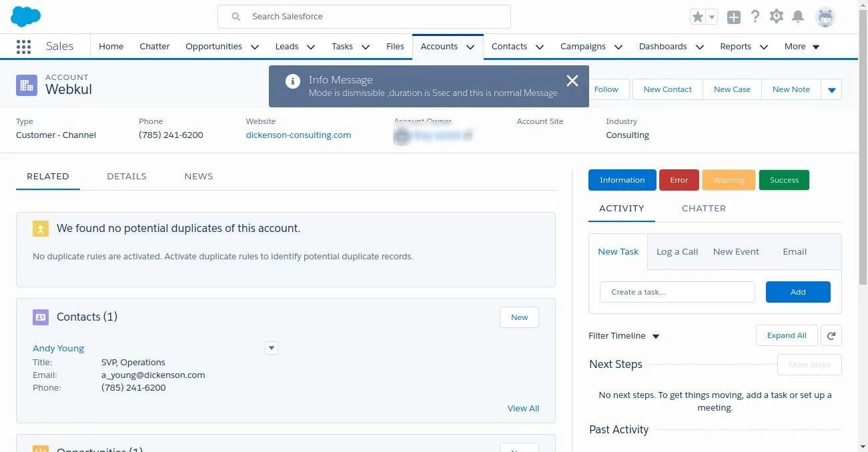868x452 pixels.
Task: Refresh the activity timeline
Action: click(x=831, y=335)
